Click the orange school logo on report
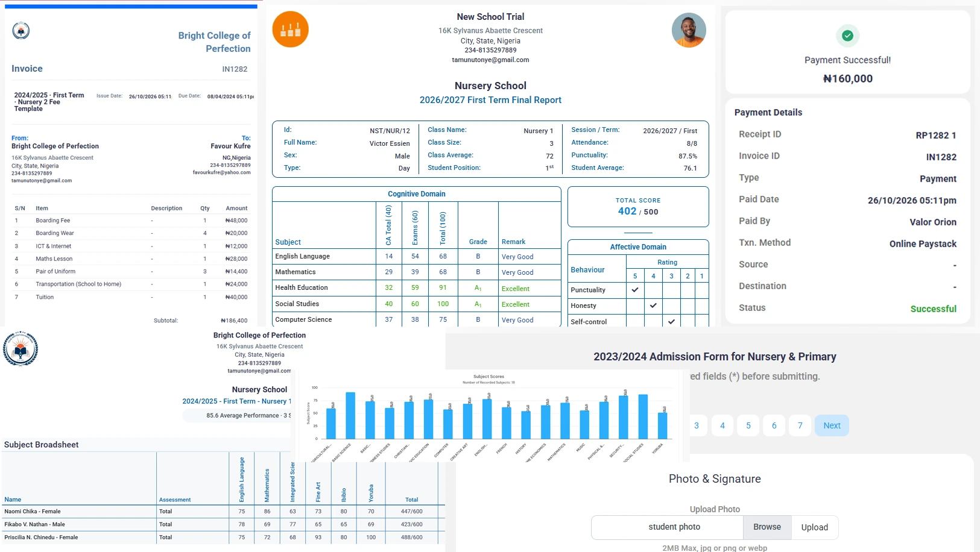Viewport: 980px width, 552px height. [x=290, y=29]
